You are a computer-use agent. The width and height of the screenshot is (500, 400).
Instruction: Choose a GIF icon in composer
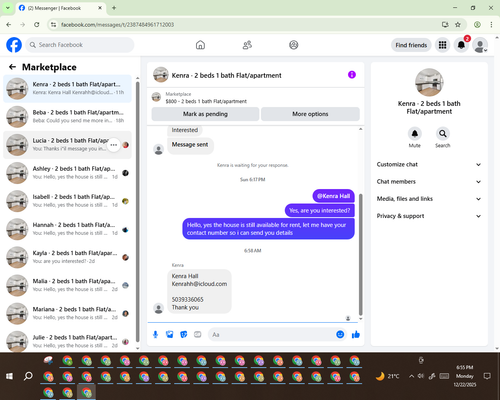pyautogui.click(x=198, y=334)
